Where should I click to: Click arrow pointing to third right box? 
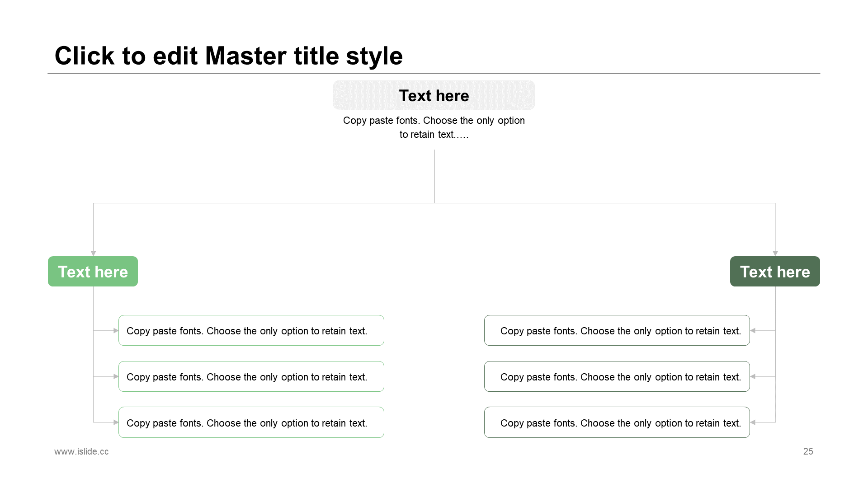(x=753, y=422)
